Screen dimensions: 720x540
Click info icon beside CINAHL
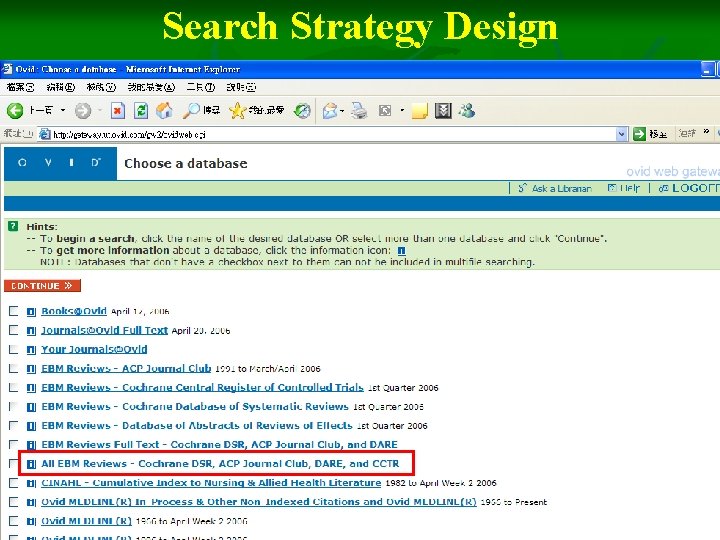pos(31,483)
